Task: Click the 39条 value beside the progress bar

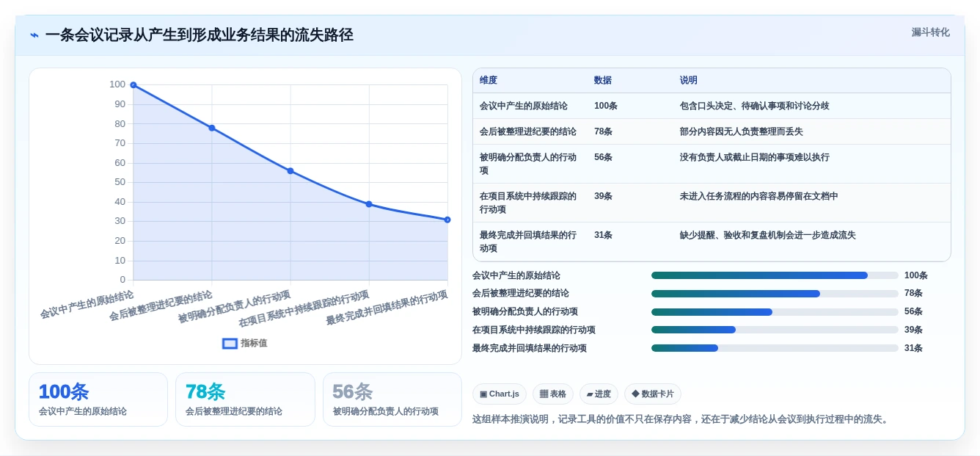Action: (x=914, y=330)
